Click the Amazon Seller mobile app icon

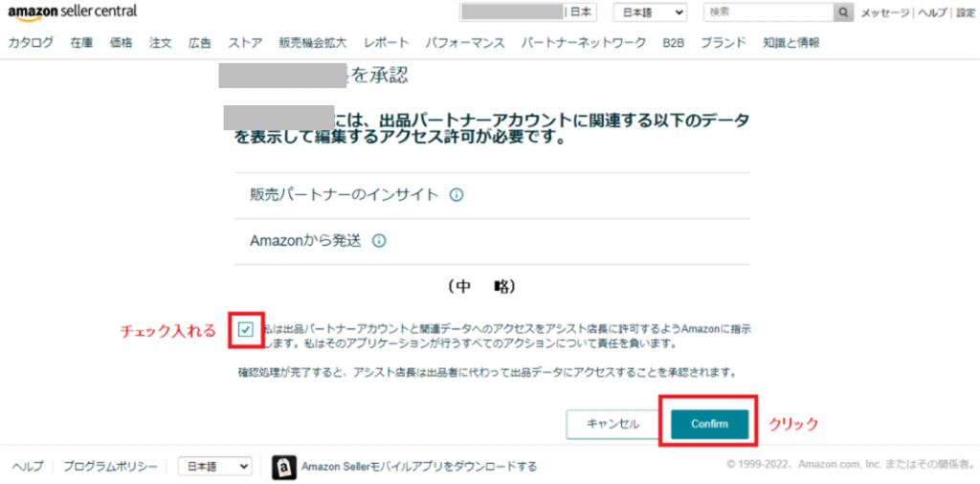283,467
